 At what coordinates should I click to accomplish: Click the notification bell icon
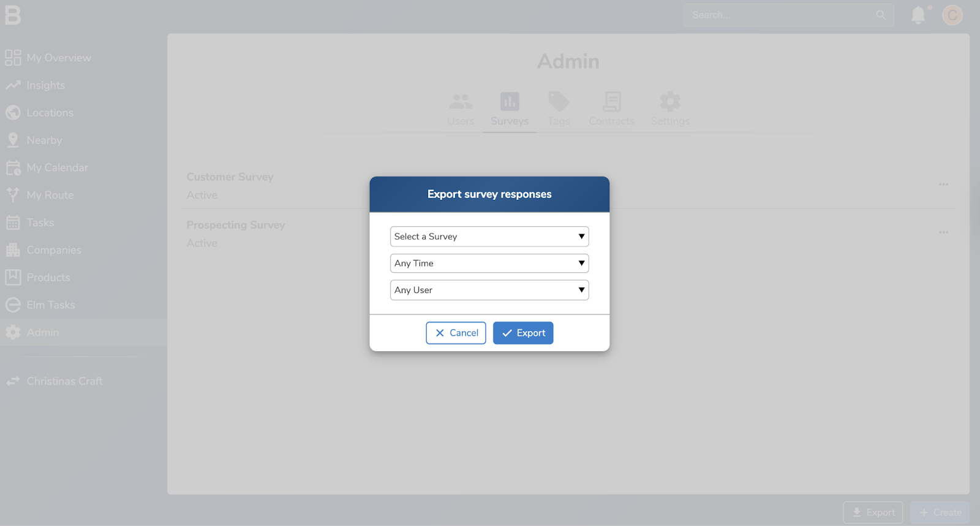coord(918,15)
